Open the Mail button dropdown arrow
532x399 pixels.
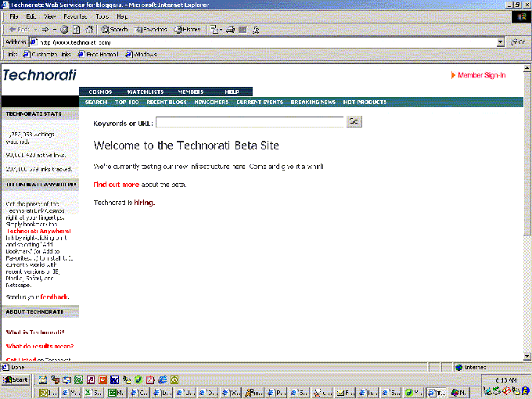221,30
